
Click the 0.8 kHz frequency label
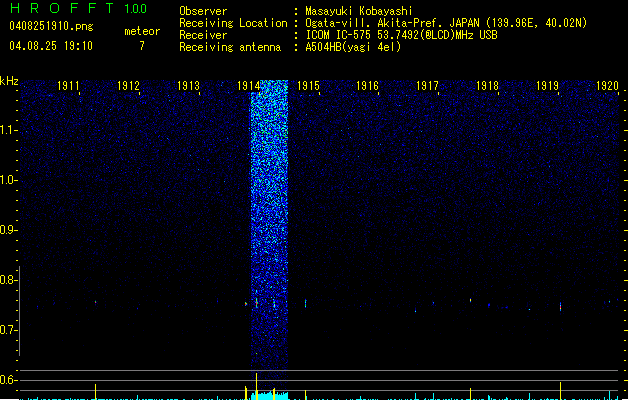click(x=7, y=280)
